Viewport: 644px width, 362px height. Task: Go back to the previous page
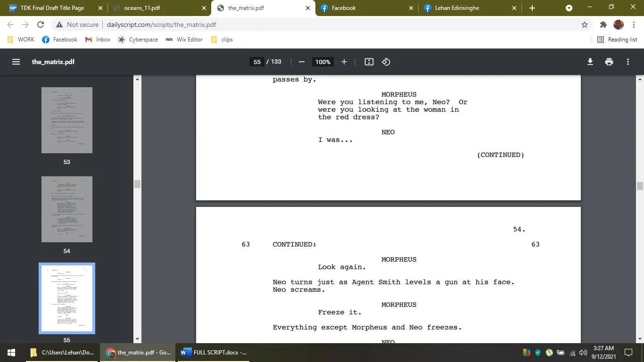[x=10, y=25]
